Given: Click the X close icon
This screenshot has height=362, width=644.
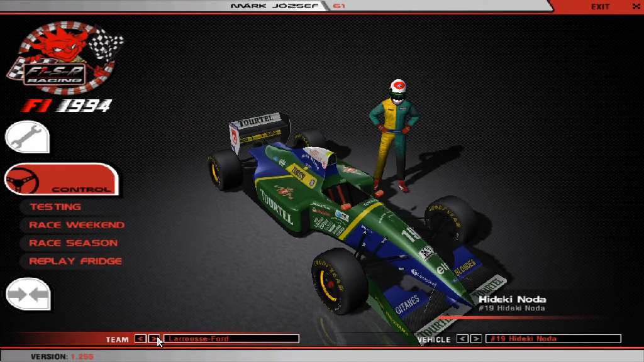Looking at the screenshot, I should (636, 6).
